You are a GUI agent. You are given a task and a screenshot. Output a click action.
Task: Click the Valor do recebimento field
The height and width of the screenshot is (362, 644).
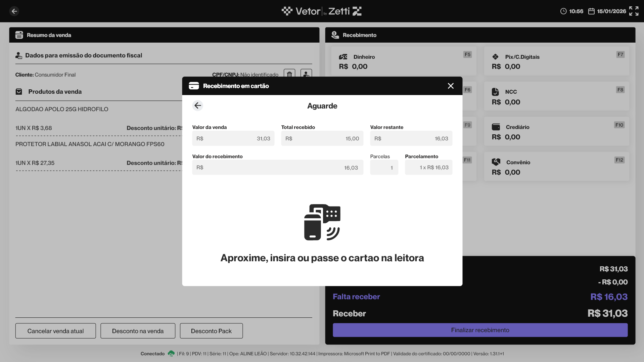click(277, 168)
